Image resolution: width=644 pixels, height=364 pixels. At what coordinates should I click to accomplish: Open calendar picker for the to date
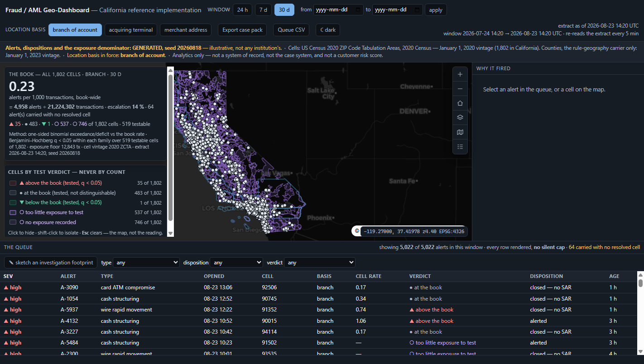pyautogui.click(x=417, y=10)
